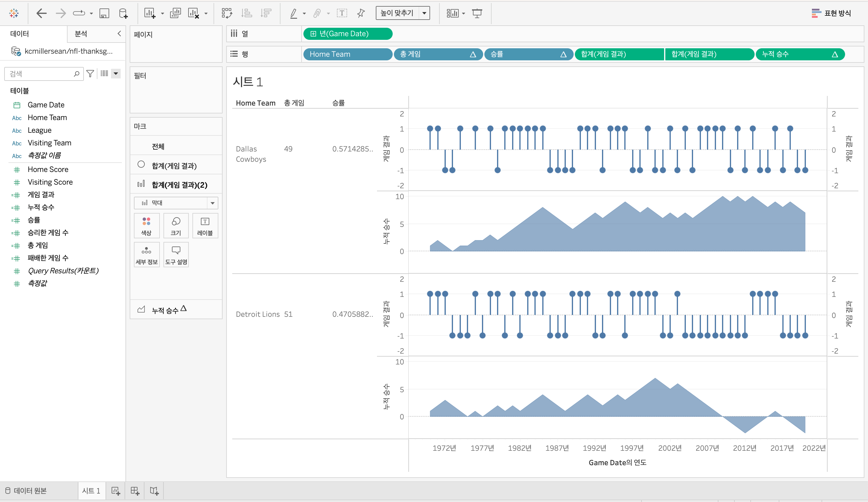Viewport: 868px width, 502px height.
Task: Click the 누적 승수 pill in rows
Action: [800, 54]
